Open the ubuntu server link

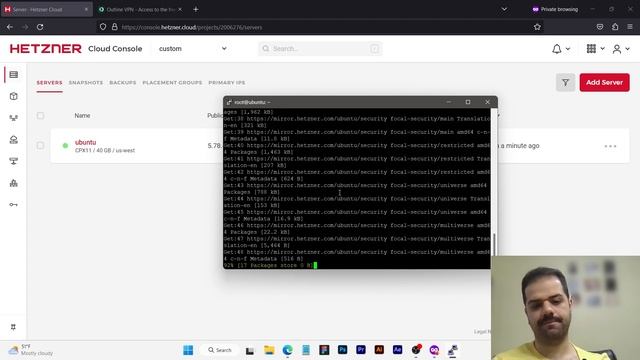point(85,142)
